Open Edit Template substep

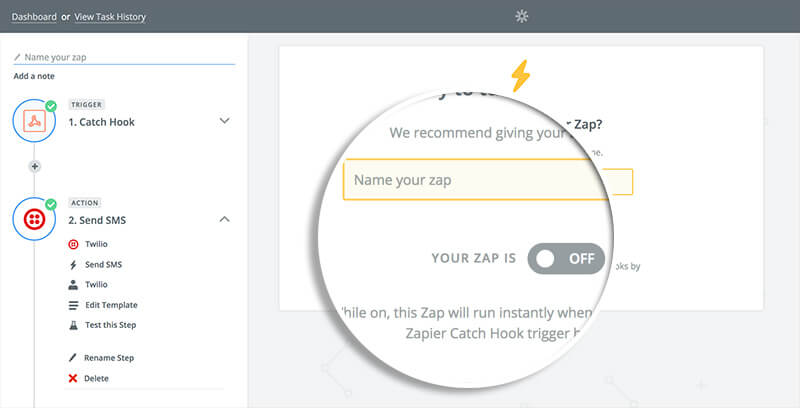pos(111,305)
